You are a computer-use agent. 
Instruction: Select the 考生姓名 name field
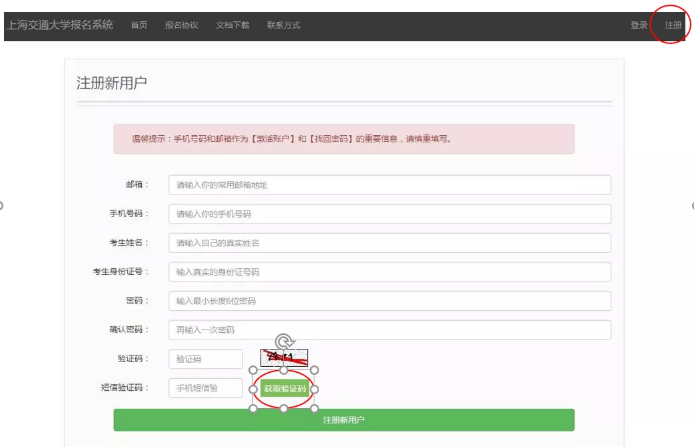click(389, 243)
